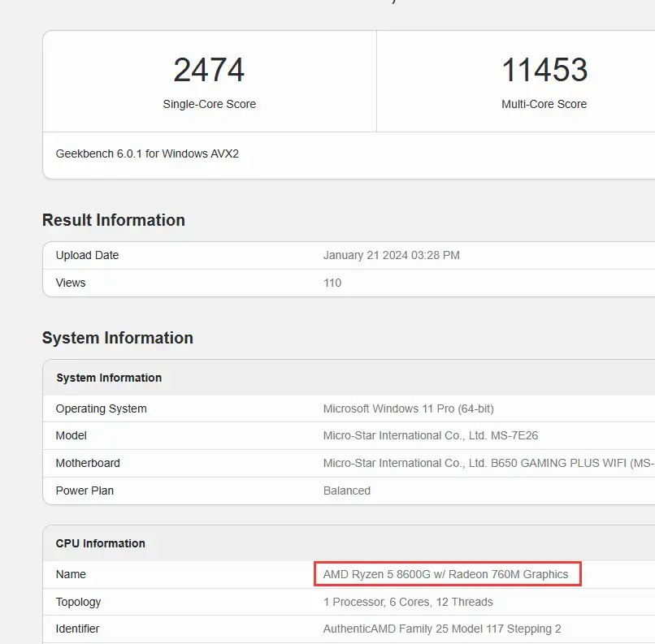Click the January 21 2024 upload date value
This screenshot has width=655, height=644.
click(x=391, y=255)
